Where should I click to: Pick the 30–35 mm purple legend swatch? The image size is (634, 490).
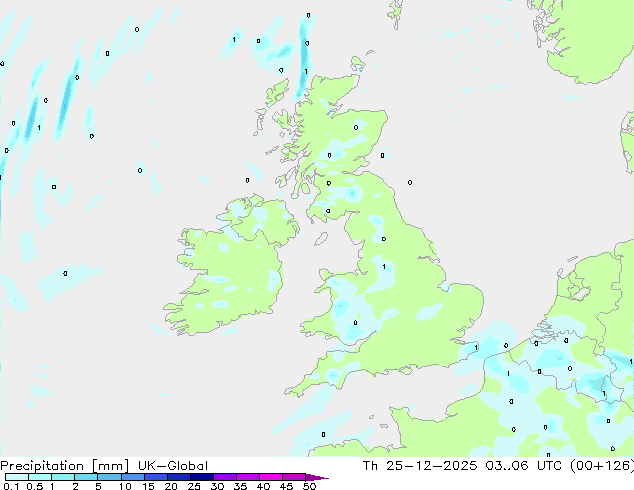coord(225,477)
